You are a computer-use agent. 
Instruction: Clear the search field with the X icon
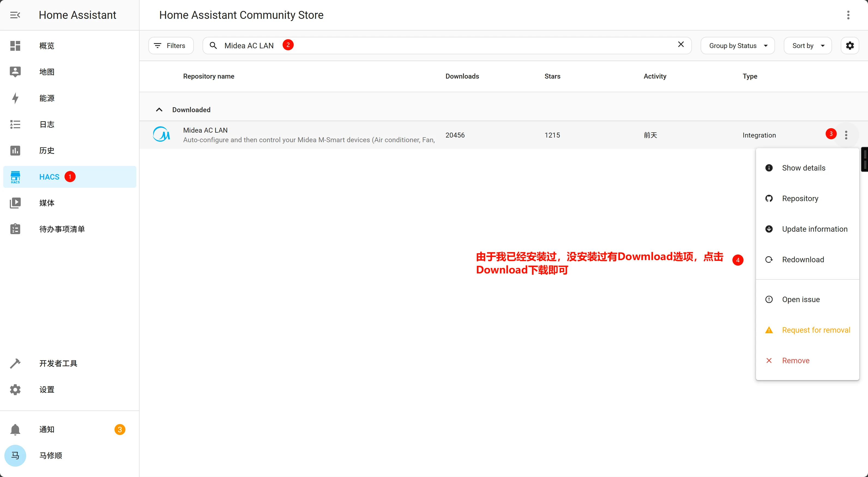coord(681,44)
